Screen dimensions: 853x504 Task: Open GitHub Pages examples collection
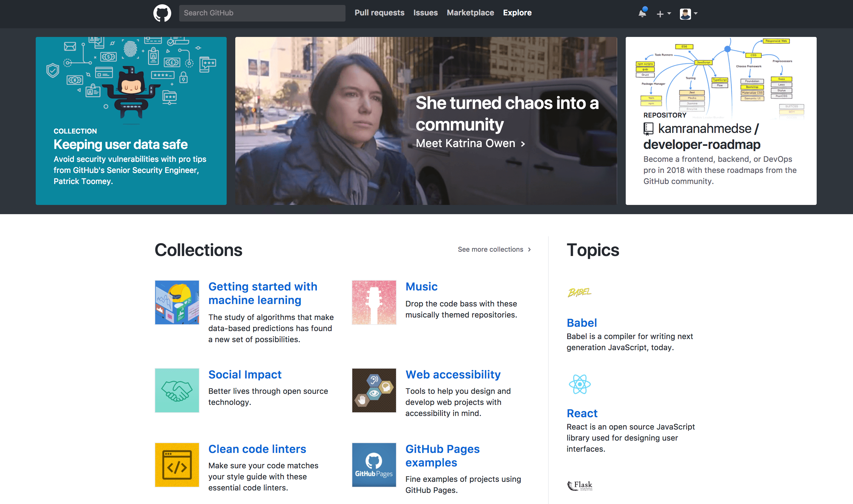click(x=442, y=456)
